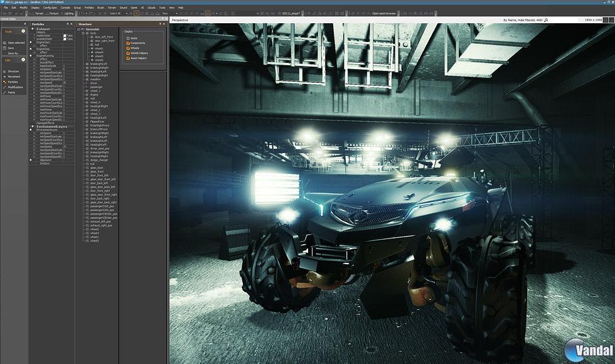This screenshot has width=615, height=364.
Task: Disable Vehicle Helpers display
Action: point(128,53)
